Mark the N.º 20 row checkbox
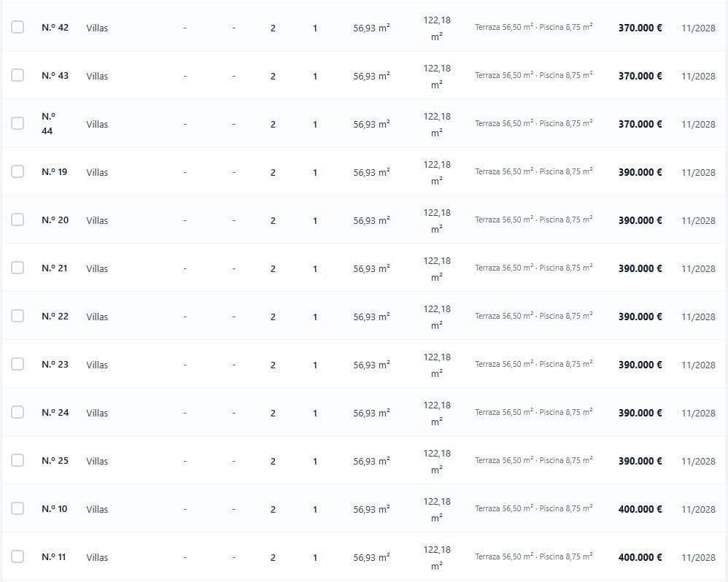Viewport: 728px width, 582px height. click(18, 220)
